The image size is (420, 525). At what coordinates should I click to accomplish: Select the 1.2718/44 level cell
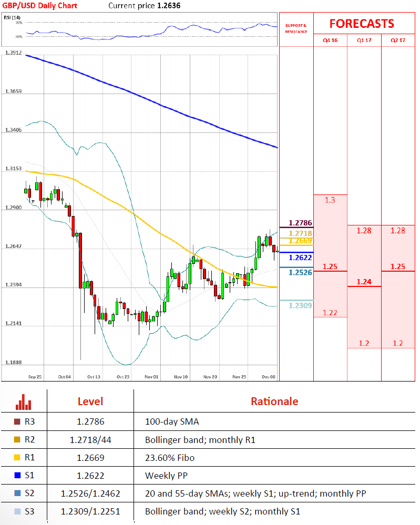tap(90, 440)
